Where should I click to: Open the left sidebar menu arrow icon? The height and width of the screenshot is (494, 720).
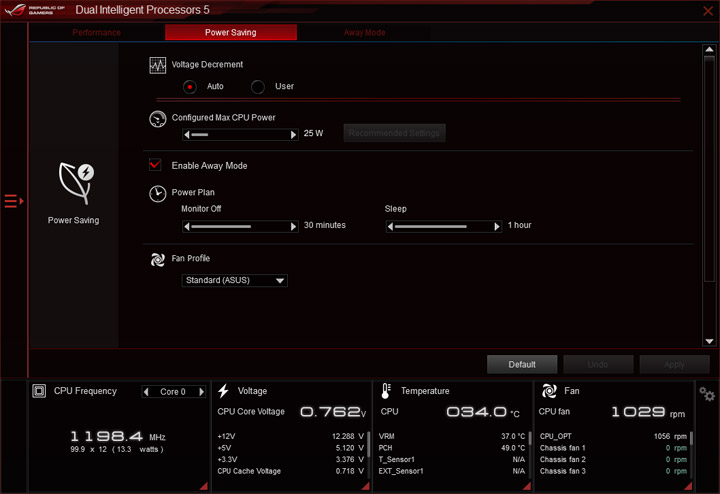coord(14,201)
